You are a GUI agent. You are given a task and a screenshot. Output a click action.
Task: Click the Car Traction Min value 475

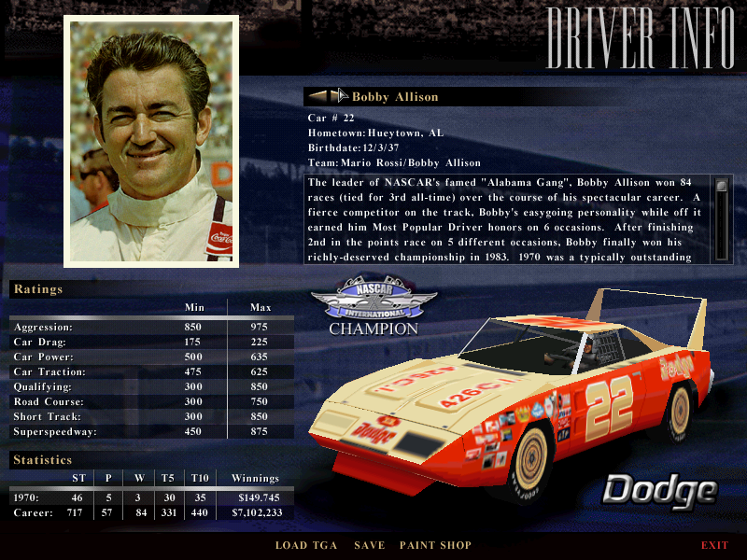click(193, 371)
